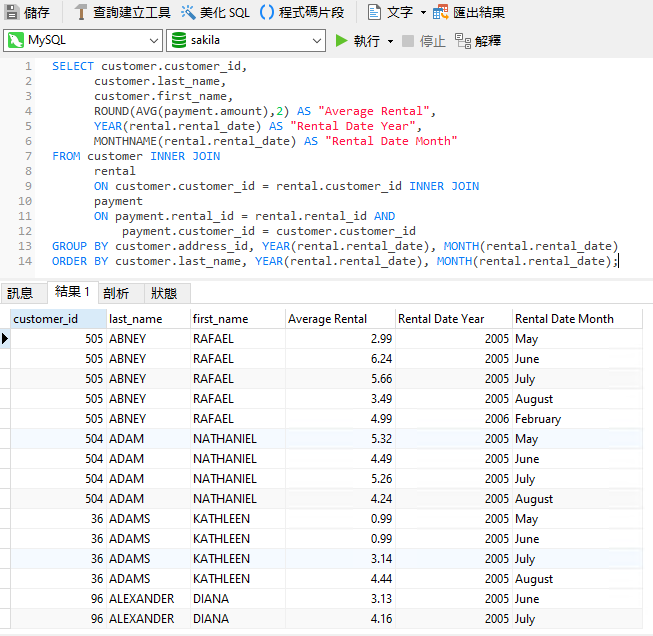Click the Export Result (匯出結果) icon
Screen dimensions: 653x636
pyautogui.click(x=441, y=13)
